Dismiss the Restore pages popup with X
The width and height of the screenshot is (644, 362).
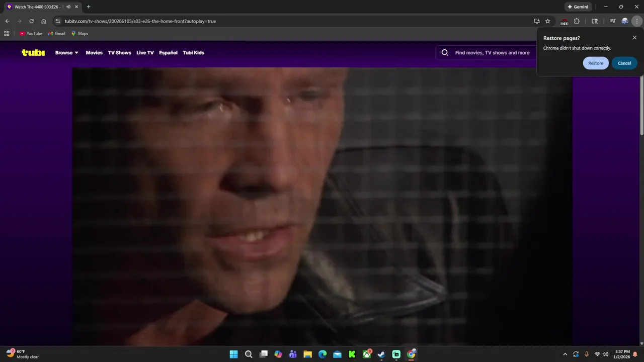click(634, 38)
